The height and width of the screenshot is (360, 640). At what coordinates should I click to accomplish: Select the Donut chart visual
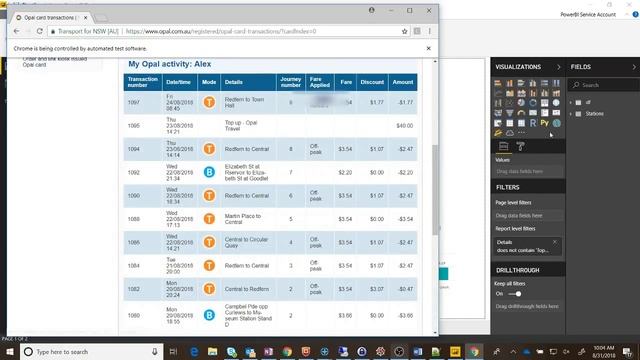coord(533,103)
